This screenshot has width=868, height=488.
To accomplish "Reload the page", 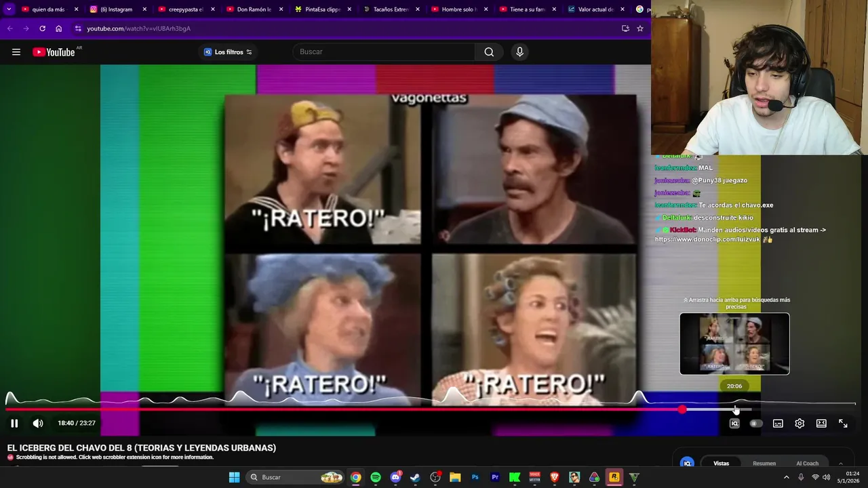I will click(42, 28).
